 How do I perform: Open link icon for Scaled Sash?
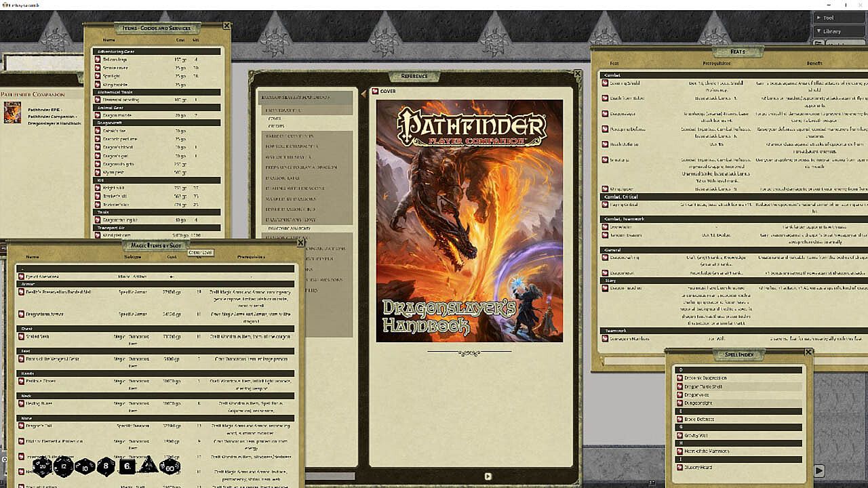21,336
